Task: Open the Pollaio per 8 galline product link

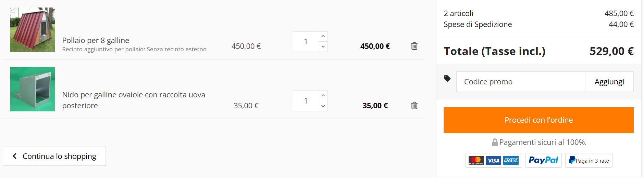Action: (96, 40)
